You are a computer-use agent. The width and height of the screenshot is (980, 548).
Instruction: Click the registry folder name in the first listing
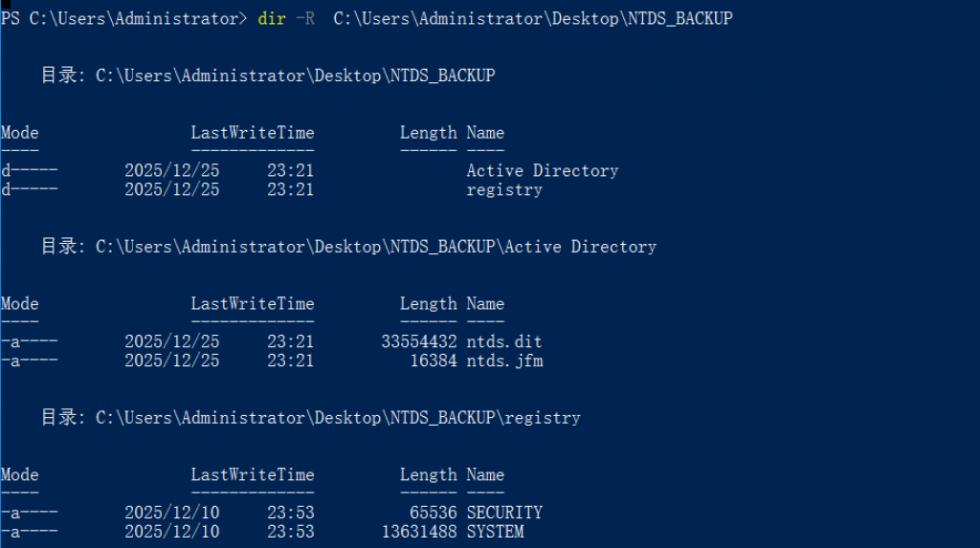504,190
